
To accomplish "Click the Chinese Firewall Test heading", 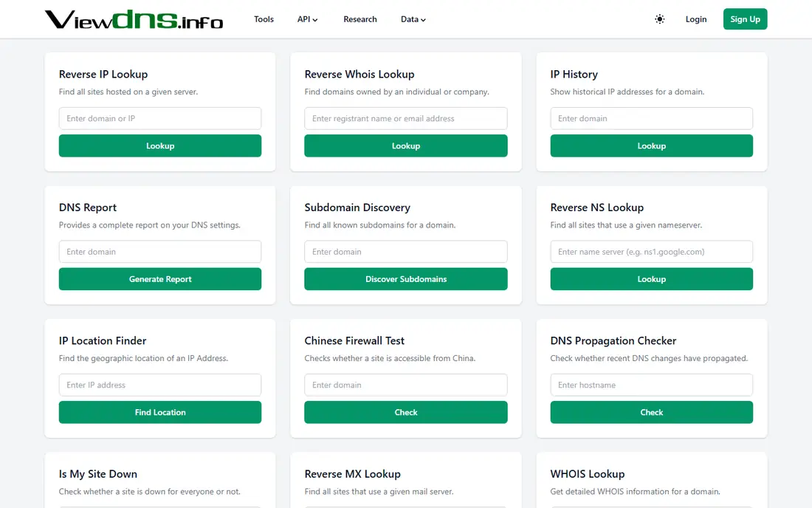I will point(354,340).
